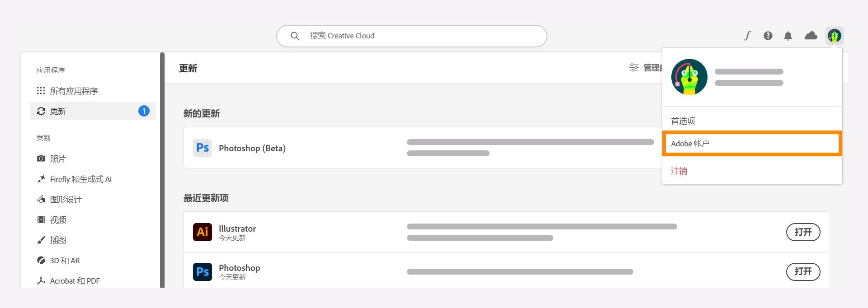Click the search magnifier icon
The height and width of the screenshot is (308, 868).
pos(294,36)
